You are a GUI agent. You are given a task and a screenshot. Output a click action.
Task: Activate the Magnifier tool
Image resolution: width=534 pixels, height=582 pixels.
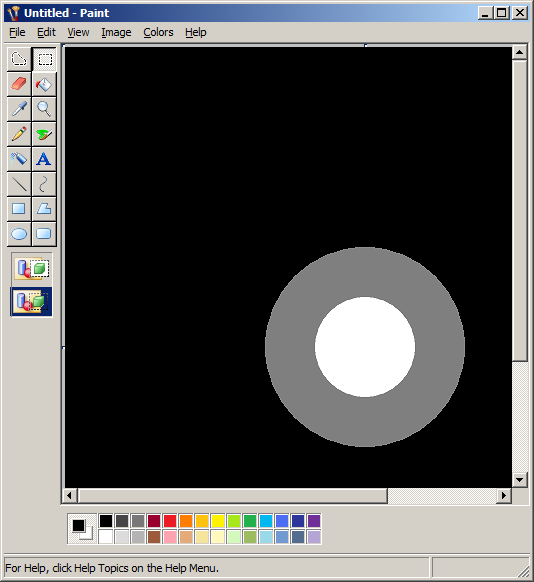click(44, 109)
